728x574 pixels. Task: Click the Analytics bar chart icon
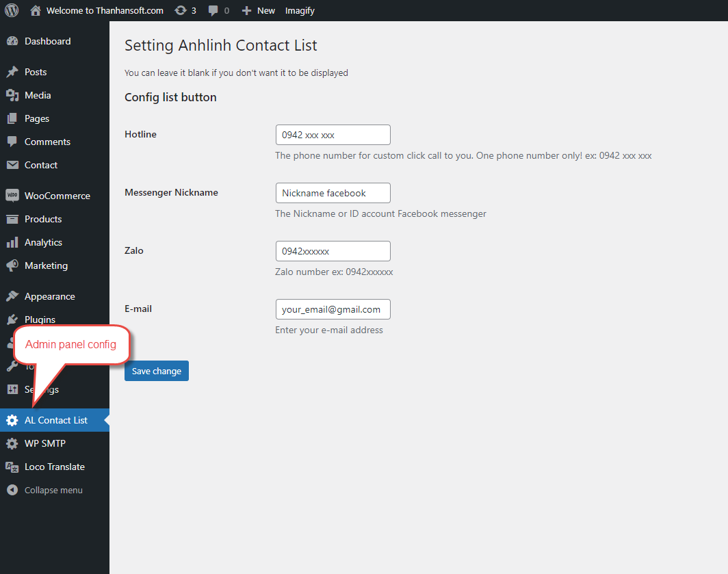point(12,242)
